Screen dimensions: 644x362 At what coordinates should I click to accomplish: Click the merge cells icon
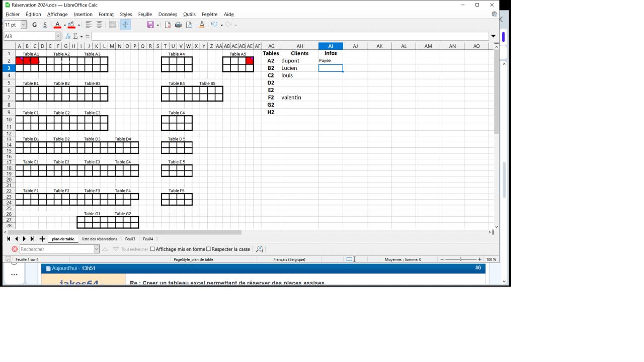112,25
